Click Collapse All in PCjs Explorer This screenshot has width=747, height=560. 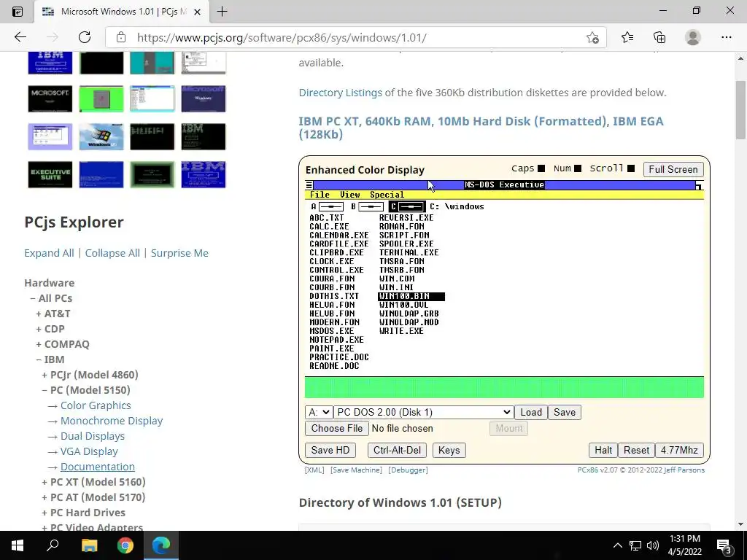(x=112, y=253)
